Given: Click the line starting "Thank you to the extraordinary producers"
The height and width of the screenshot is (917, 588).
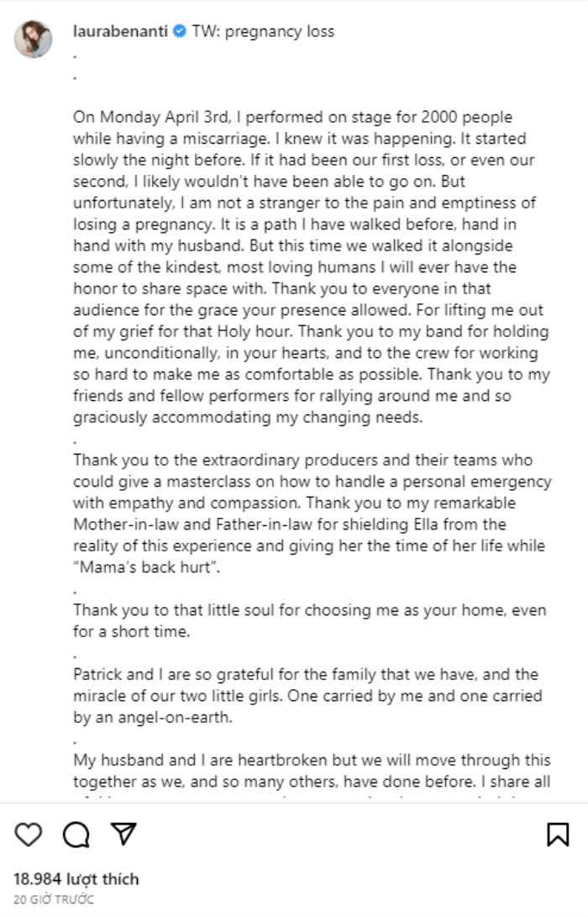Looking at the screenshot, I should pos(302,460).
